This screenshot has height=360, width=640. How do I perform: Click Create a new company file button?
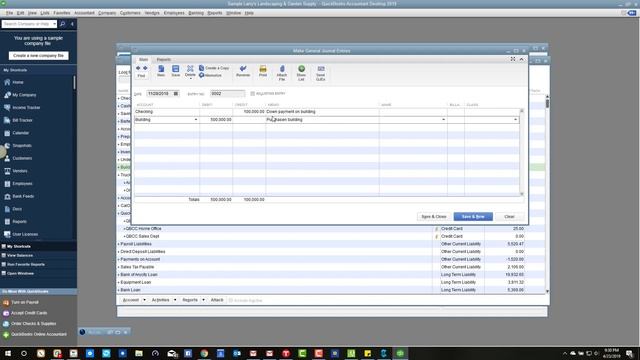click(38, 56)
